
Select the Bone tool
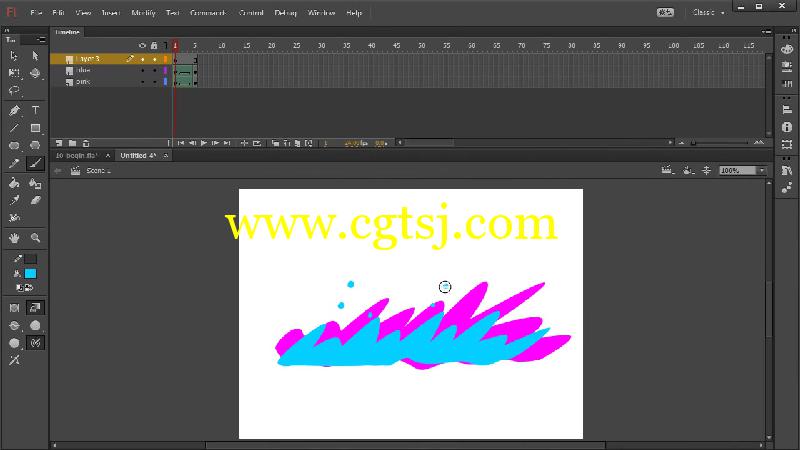14,218
